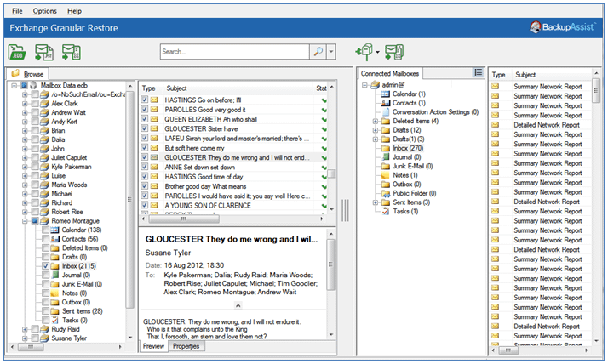Click the Journal (0) icon under Romeo Montague
Screen dimensions: 608x364
click(x=54, y=275)
